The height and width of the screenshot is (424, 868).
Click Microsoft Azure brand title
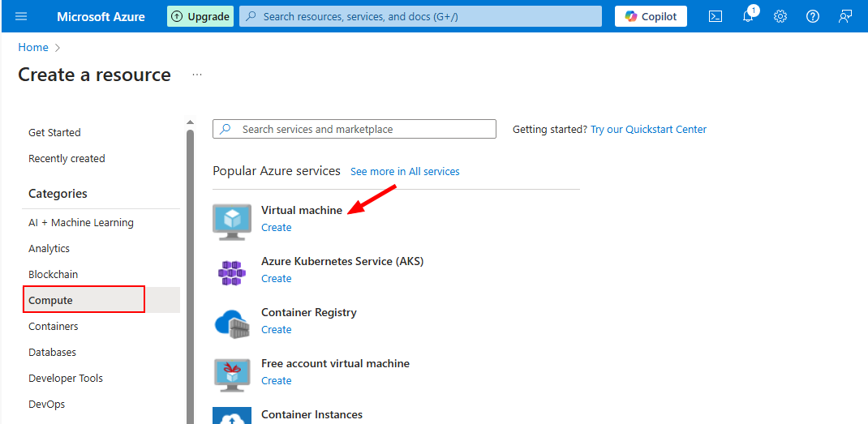[x=101, y=16]
